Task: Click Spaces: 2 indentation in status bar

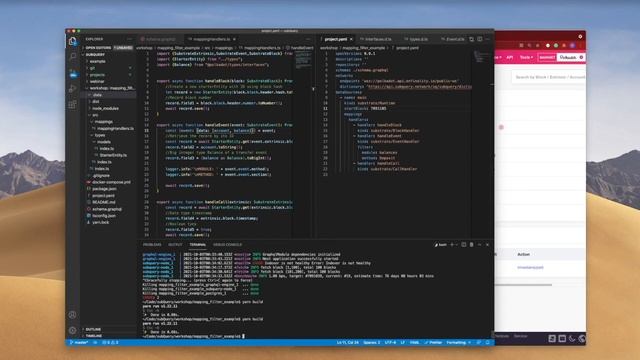Action: [371, 342]
